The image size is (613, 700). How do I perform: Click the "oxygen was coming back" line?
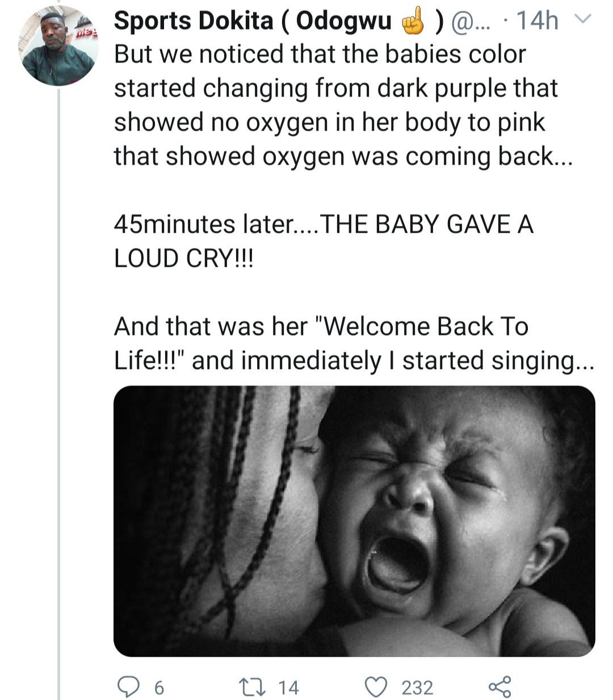click(343, 157)
